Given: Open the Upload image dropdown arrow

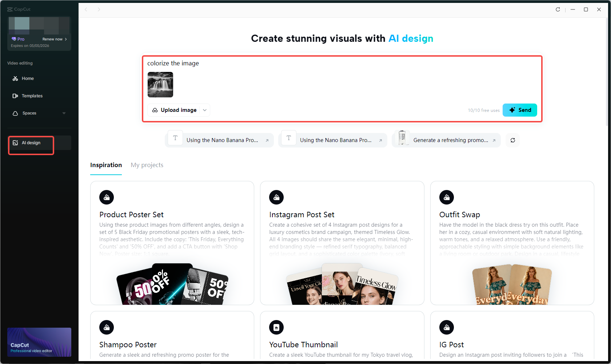Looking at the screenshot, I should (x=204, y=110).
